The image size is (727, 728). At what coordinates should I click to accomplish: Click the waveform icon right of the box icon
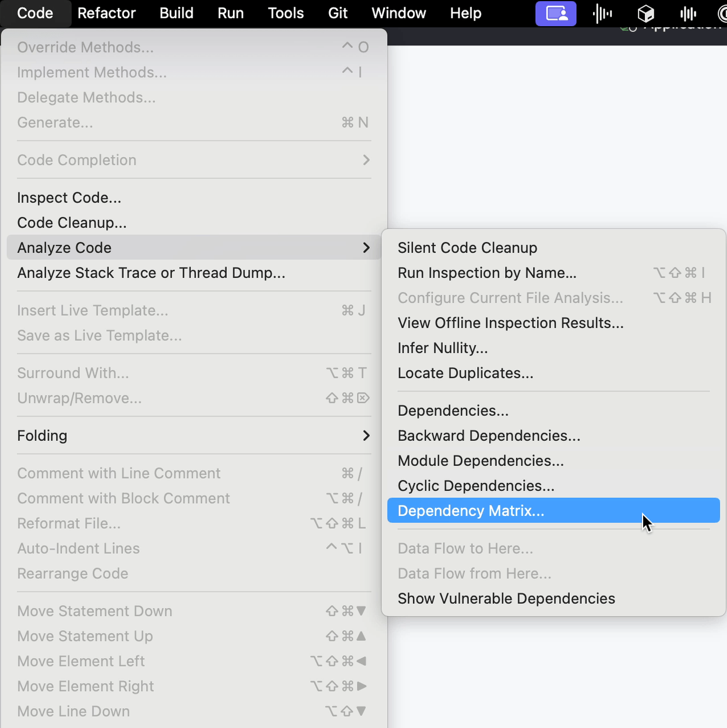(688, 13)
